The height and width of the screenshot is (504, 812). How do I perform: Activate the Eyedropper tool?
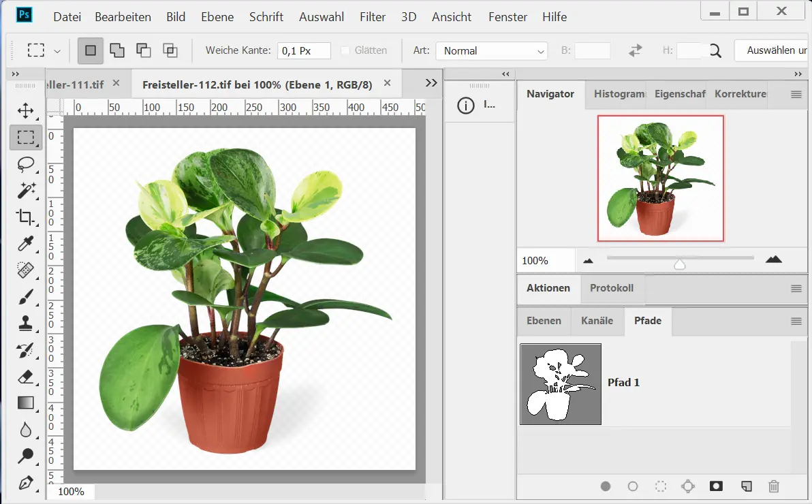[x=26, y=244]
